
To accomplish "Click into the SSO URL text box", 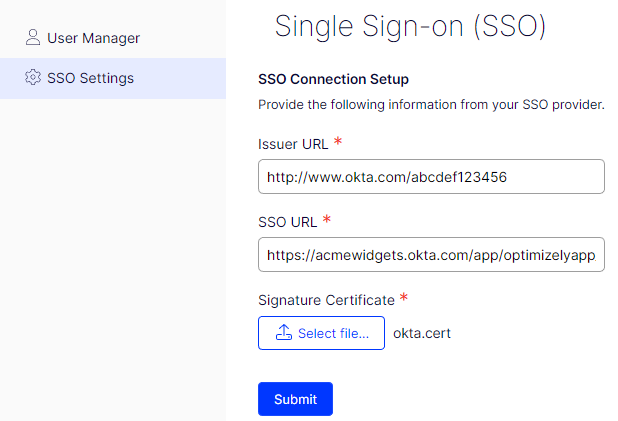I will click(x=431, y=255).
